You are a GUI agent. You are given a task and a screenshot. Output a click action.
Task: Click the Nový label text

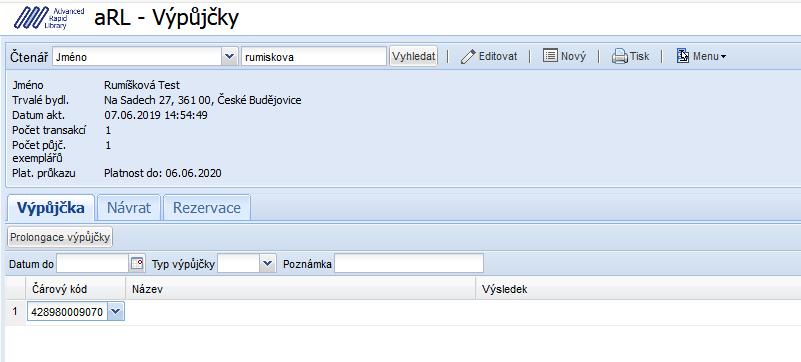point(573,56)
